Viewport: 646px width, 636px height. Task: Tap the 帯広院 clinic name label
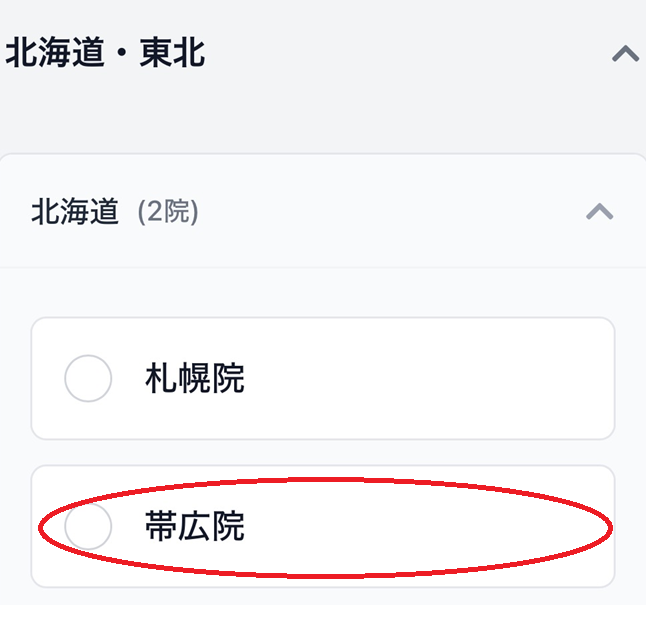(x=194, y=526)
